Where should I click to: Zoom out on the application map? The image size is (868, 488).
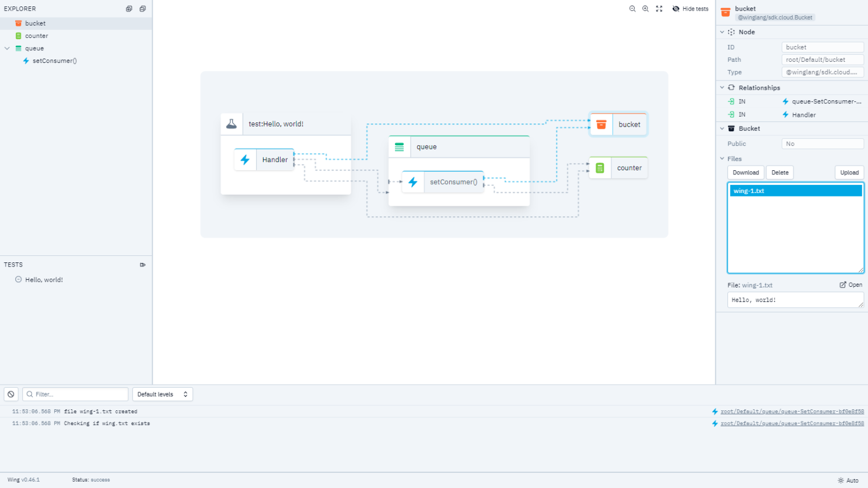[632, 9]
